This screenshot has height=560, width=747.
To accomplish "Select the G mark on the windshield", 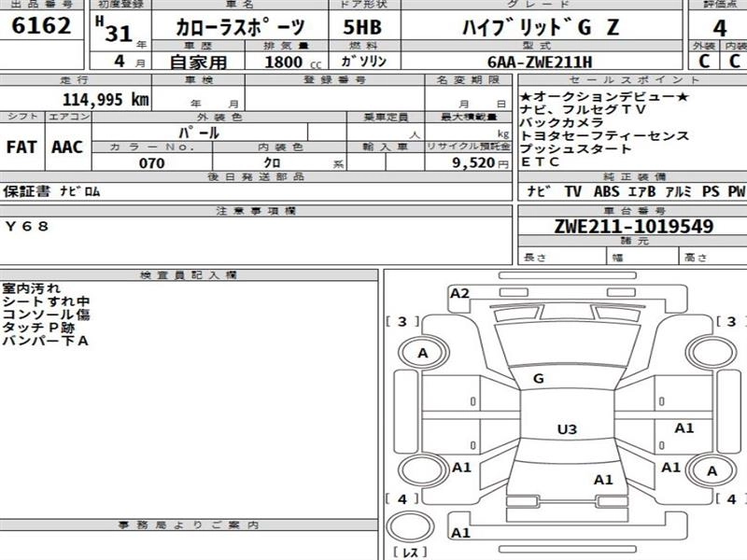I will point(539,379).
